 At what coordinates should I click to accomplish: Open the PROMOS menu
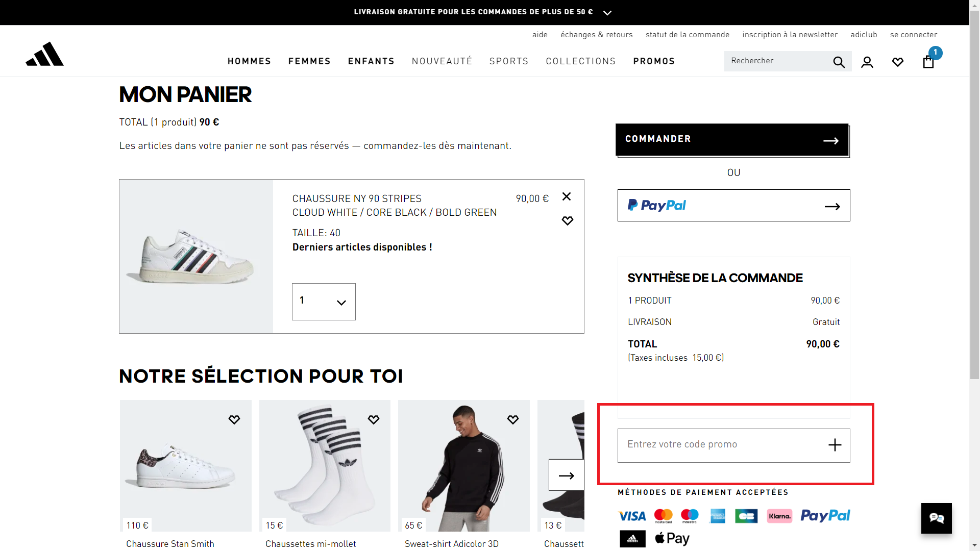click(654, 61)
